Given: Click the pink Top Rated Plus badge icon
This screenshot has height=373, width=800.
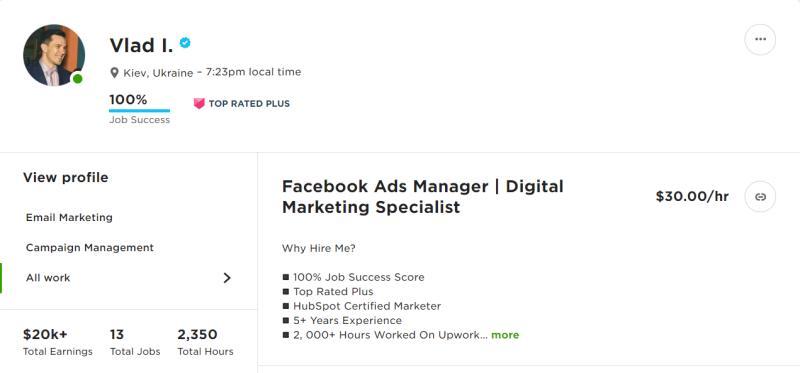Looking at the screenshot, I should click(199, 104).
